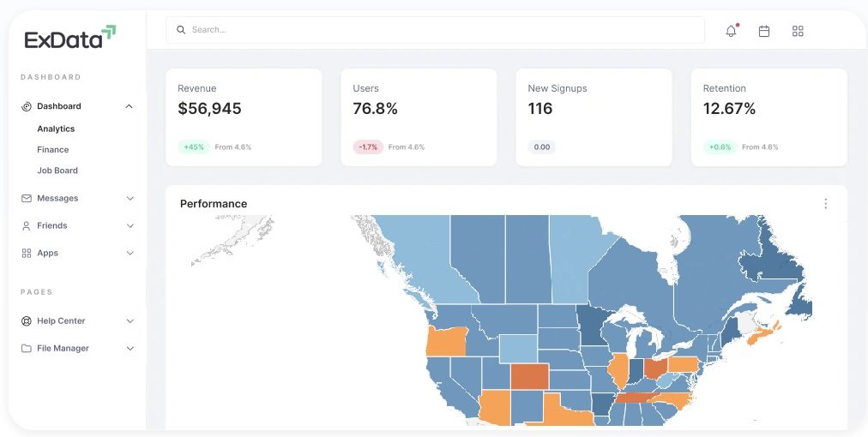
Task: Click the Users -1.7% badge
Action: (x=368, y=147)
